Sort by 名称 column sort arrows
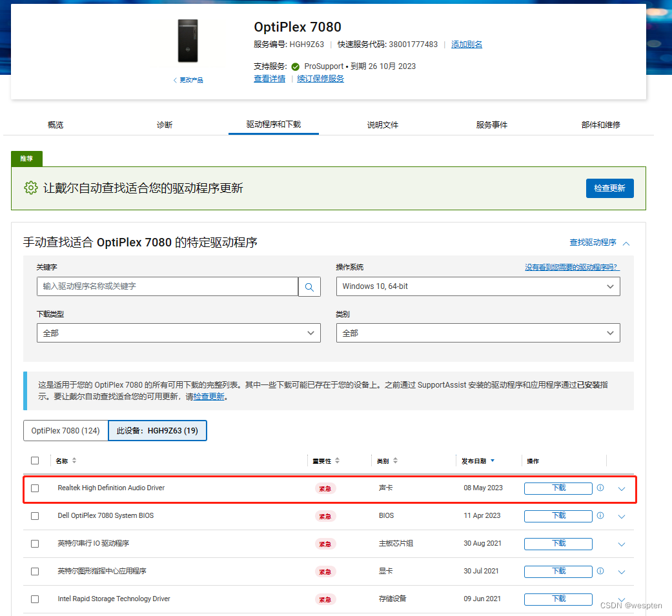Image resolution: width=672 pixels, height=616 pixels. [x=74, y=461]
